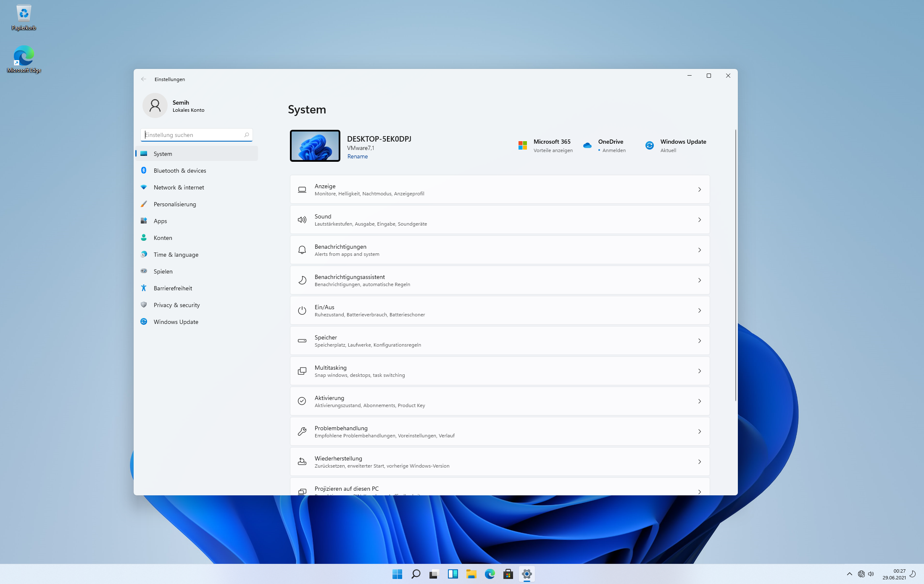Click the Einstellung suchen search field
Screen dimensions: 924x584
point(193,135)
